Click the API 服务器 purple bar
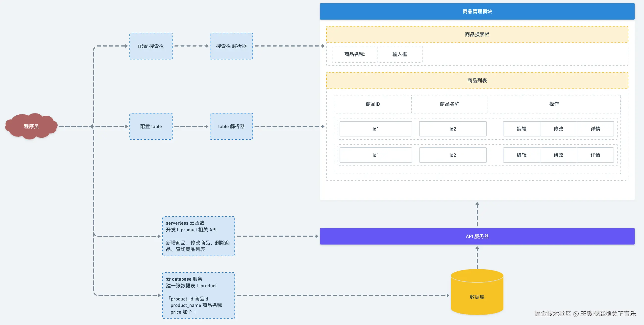Image resolution: width=644 pixels, height=325 pixels. 477,236
